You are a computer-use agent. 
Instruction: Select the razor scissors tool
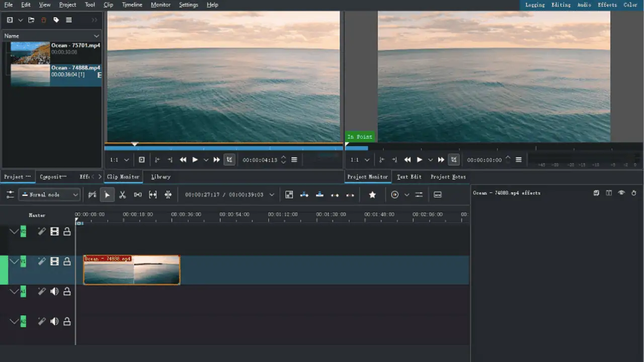tap(122, 195)
